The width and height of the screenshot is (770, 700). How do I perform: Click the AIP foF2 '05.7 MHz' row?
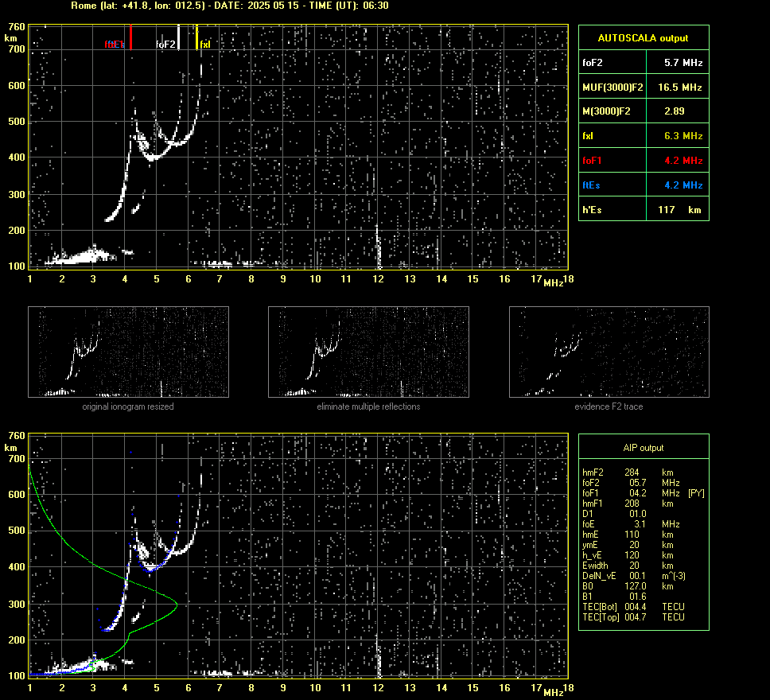[x=631, y=482]
